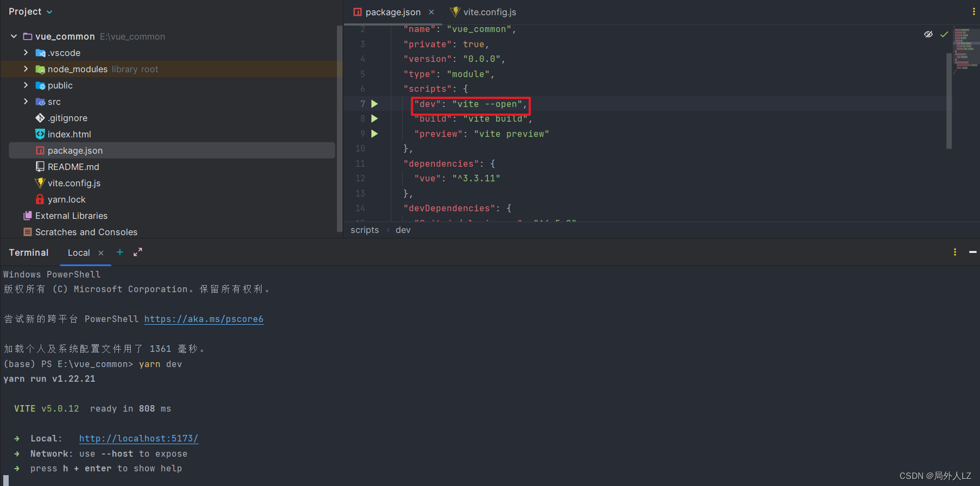
Task: Open the aka.ms/pscore6 link
Action: click(204, 319)
